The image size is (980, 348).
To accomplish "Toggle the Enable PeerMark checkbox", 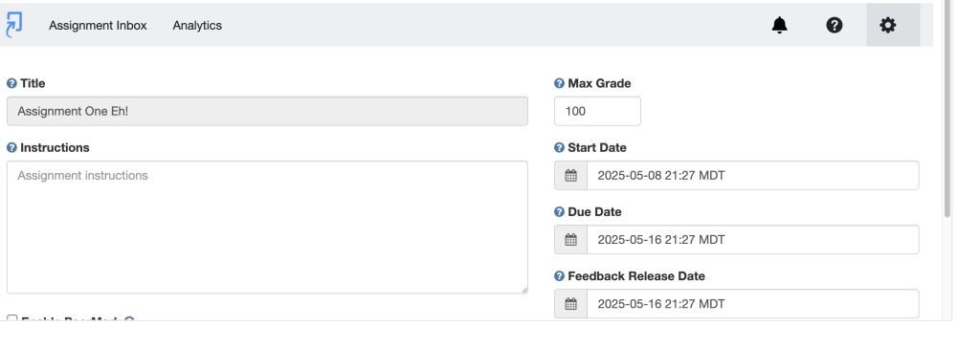I will 11,318.
